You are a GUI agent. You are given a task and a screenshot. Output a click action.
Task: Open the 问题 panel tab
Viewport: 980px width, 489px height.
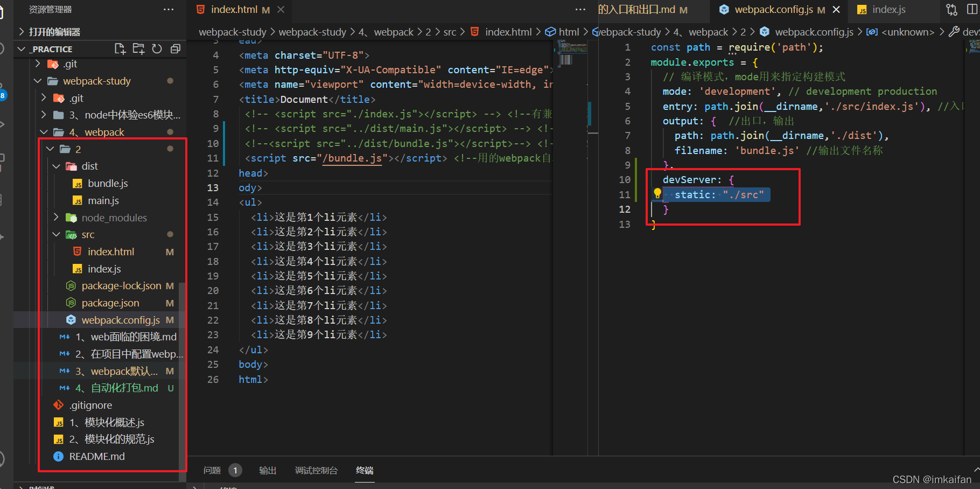(x=212, y=471)
